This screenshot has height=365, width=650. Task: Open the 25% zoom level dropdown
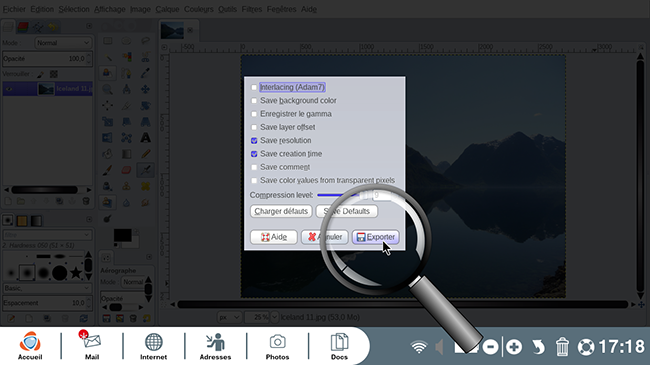coord(274,317)
